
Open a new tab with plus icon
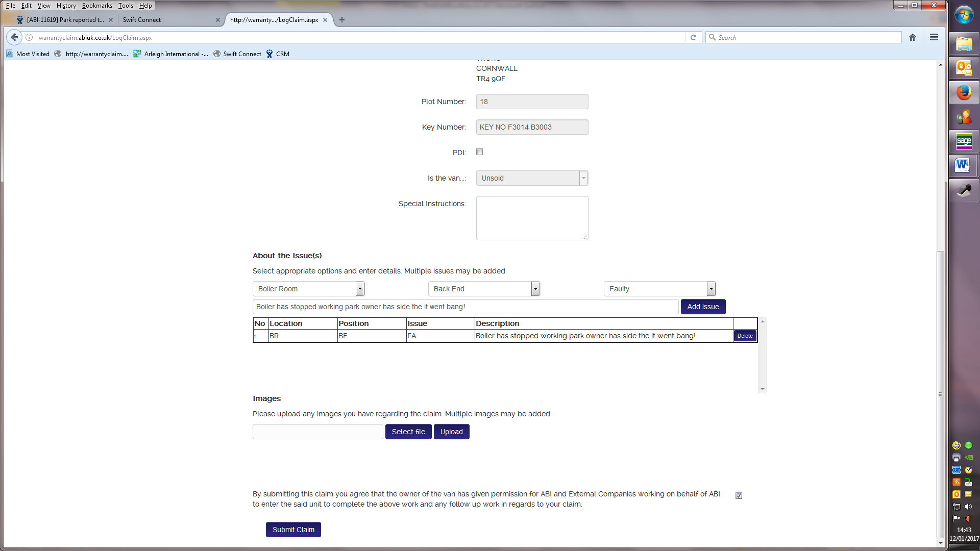(x=342, y=20)
